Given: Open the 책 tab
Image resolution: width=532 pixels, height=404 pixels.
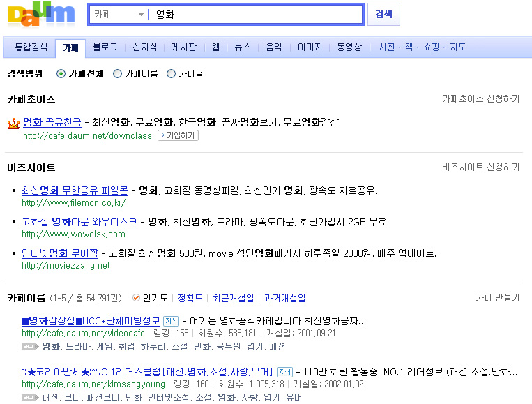Looking at the screenshot, I should click(409, 47).
